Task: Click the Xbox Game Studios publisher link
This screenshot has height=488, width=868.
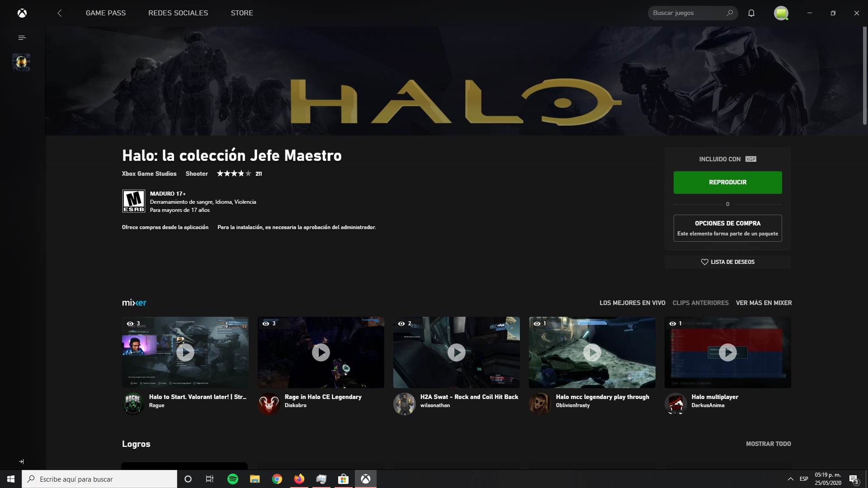Action: (149, 174)
